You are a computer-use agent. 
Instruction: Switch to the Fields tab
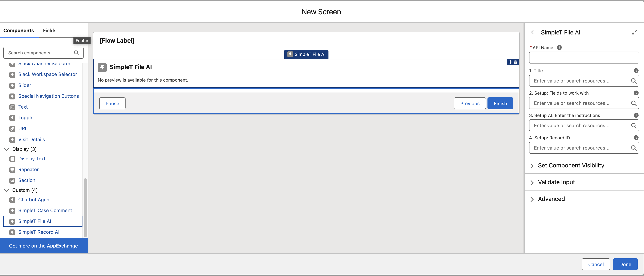49,30
